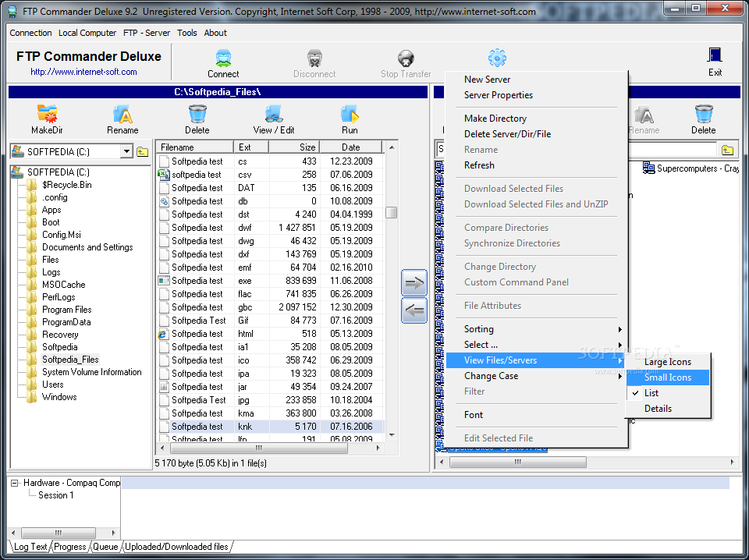
Task: Sort list by Ext column header
Action: [251, 147]
